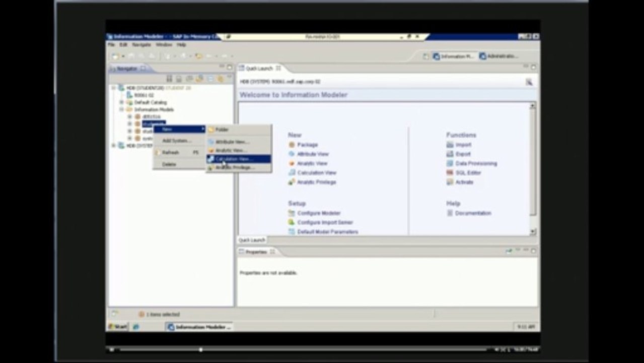Click the Folder icon in New submenu

[x=211, y=130]
